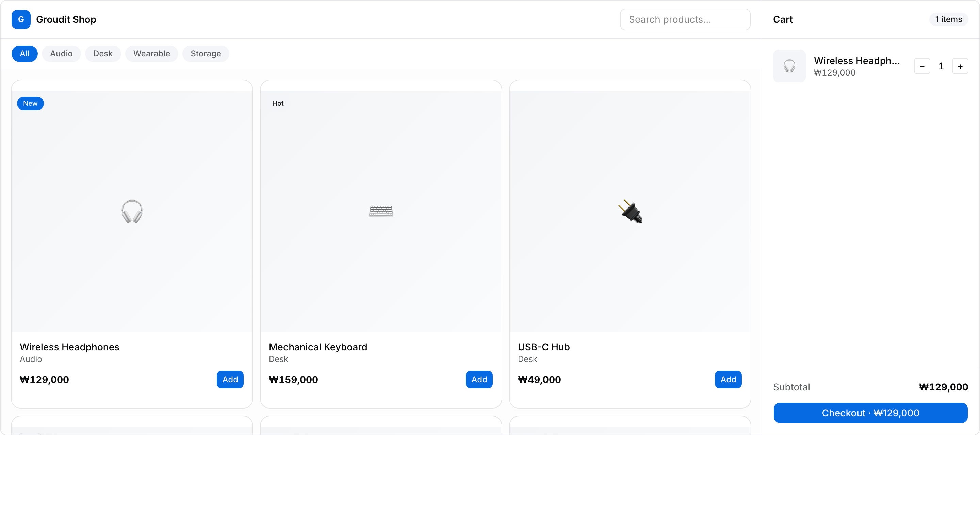980x517 pixels.
Task: Click the 1 items cart badge
Action: click(x=948, y=19)
